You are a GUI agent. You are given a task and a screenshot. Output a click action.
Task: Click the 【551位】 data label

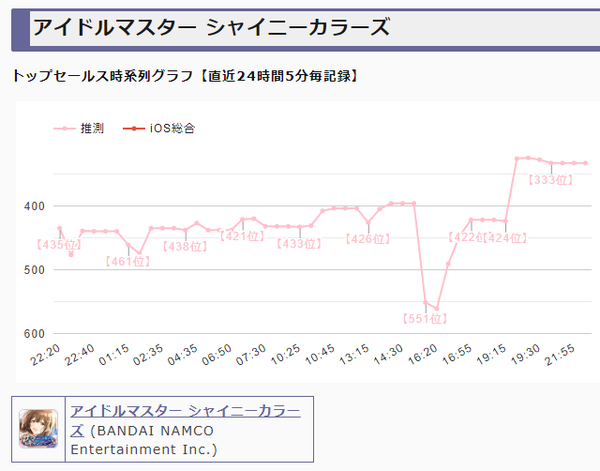click(x=425, y=319)
